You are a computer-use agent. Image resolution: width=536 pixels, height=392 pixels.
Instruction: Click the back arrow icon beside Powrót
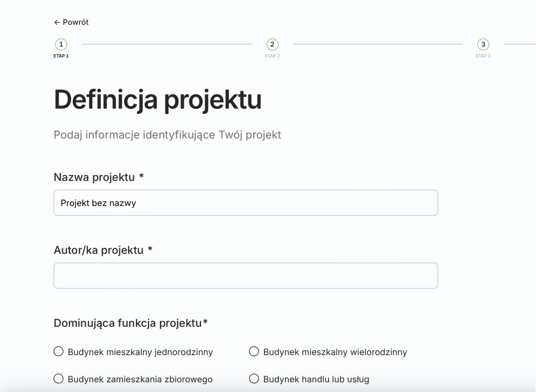[57, 22]
